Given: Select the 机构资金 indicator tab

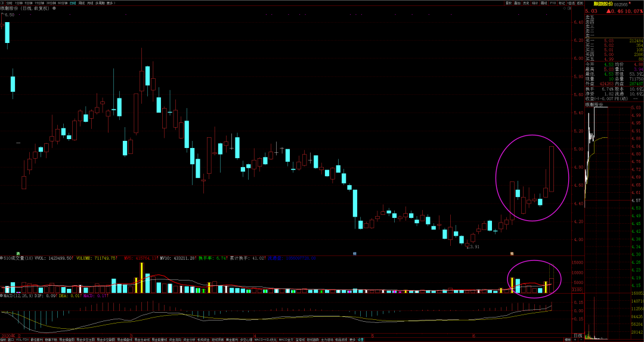Looking at the screenshot, I should [204, 340].
